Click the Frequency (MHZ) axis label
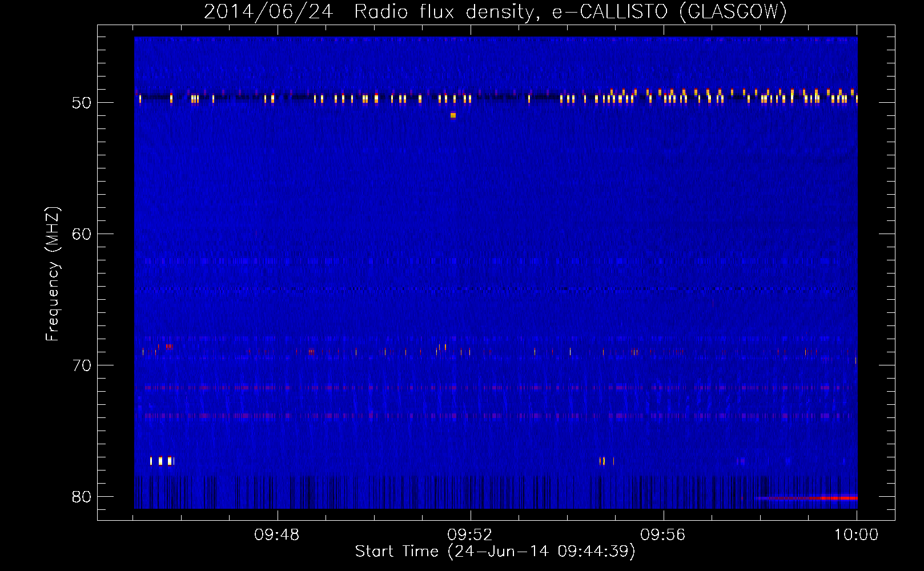This screenshot has width=924, height=571. tap(53, 274)
